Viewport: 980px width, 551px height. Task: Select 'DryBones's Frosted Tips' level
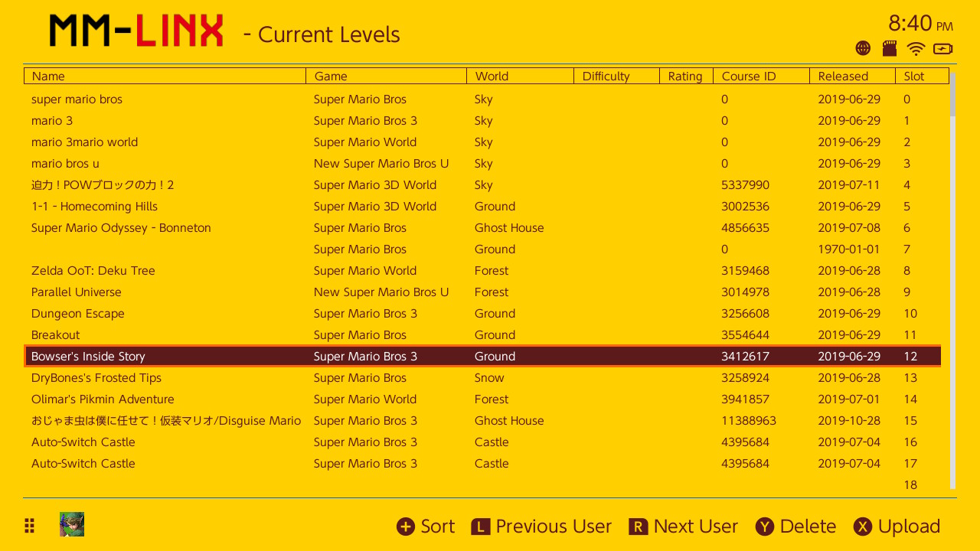[x=483, y=377]
